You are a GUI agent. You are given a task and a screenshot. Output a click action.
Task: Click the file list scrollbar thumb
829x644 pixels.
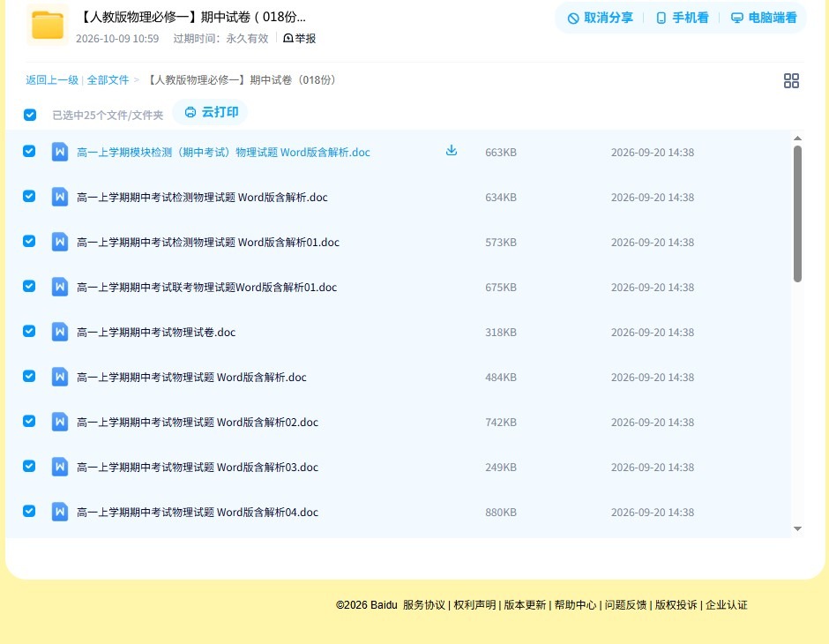(x=797, y=213)
